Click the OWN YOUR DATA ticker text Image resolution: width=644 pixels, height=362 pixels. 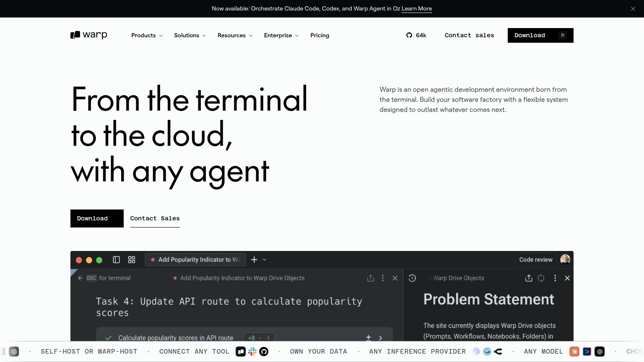point(319,352)
